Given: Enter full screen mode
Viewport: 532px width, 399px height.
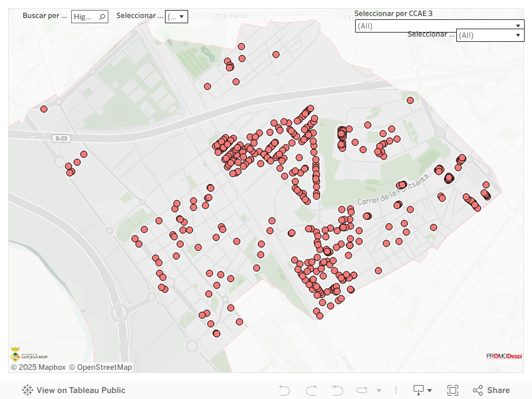Looking at the screenshot, I should [x=453, y=390].
